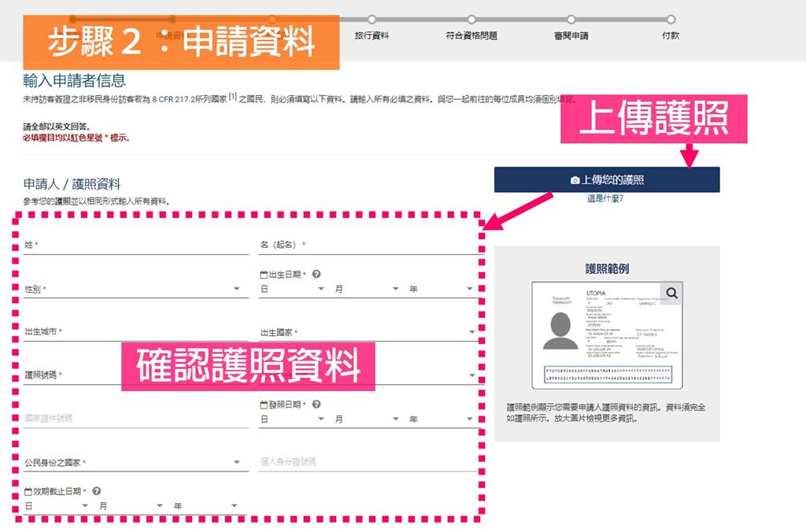
Task: Click the magnifier icon on passport sample
Action: point(671,293)
